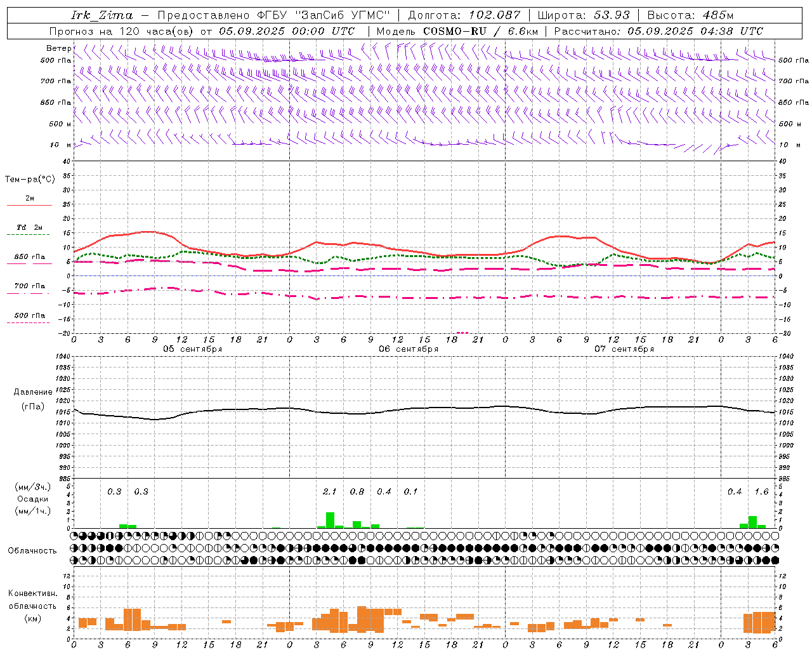The image size is (812, 650).
Task: Click the "Тем-ра(°C)" temperature axis title
Action: [x=30, y=179]
